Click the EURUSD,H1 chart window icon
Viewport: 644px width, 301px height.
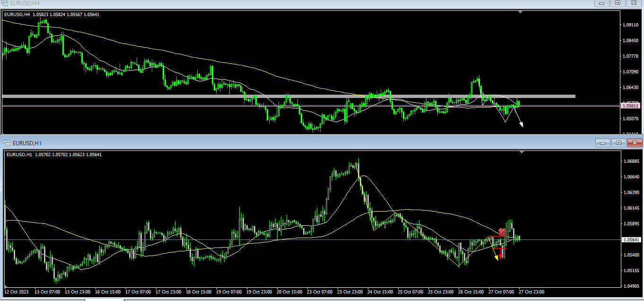tap(7, 143)
